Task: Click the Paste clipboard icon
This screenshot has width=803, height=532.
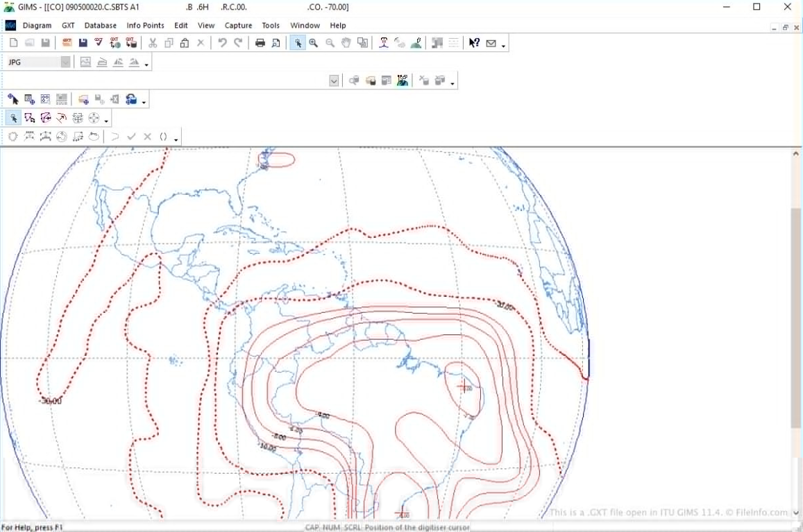Action: coord(185,43)
